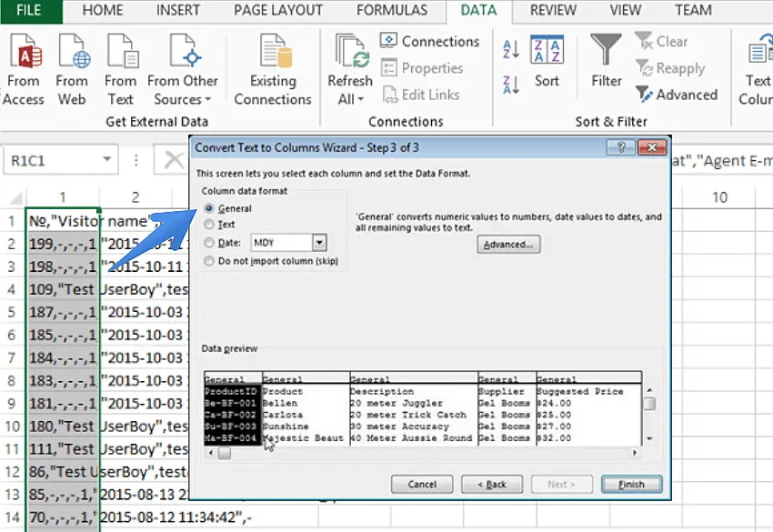Screen dimensions: 773x532
Task: Open the PAGE LAYOUT tab
Action: click(277, 11)
